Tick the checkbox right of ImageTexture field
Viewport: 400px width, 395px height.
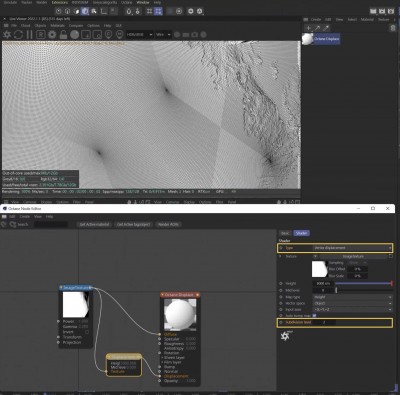(x=391, y=256)
